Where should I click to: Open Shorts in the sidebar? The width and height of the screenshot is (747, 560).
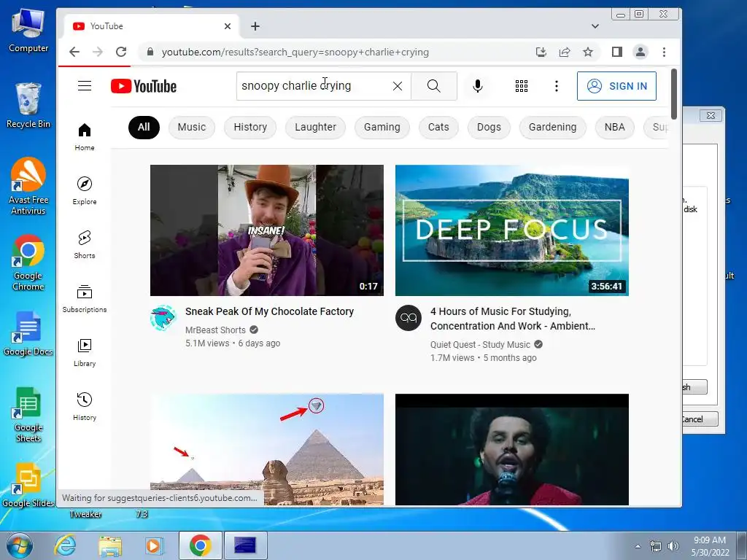coord(85,245)
